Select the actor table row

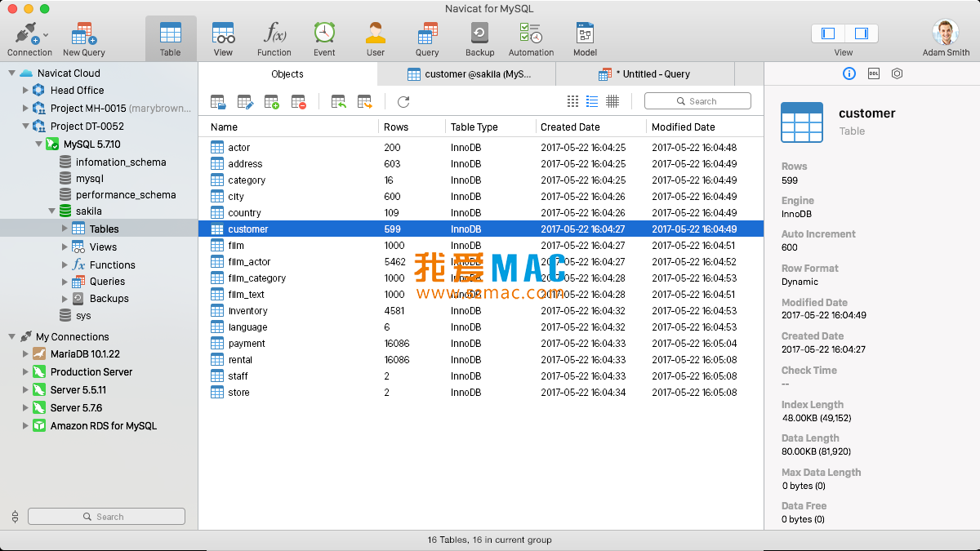pyautogui.click(x=481, y=148)
